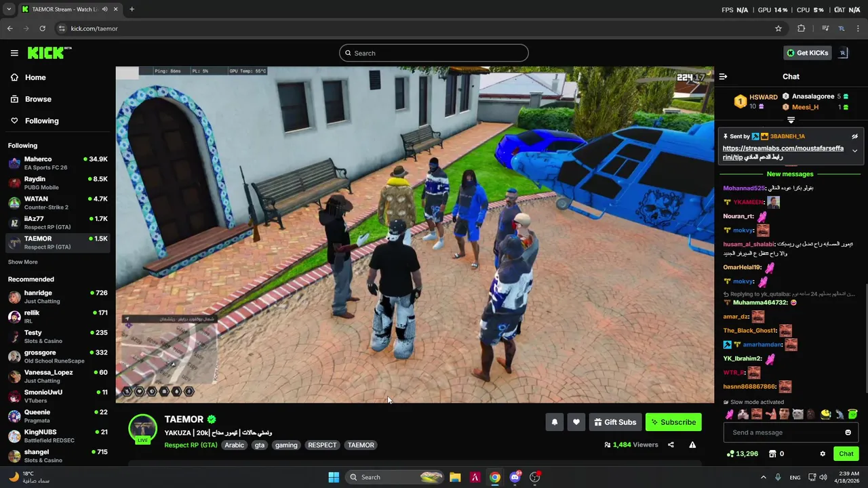Focus the Kick search box
The height and width of the screenshot is (488, 868).
434,53
